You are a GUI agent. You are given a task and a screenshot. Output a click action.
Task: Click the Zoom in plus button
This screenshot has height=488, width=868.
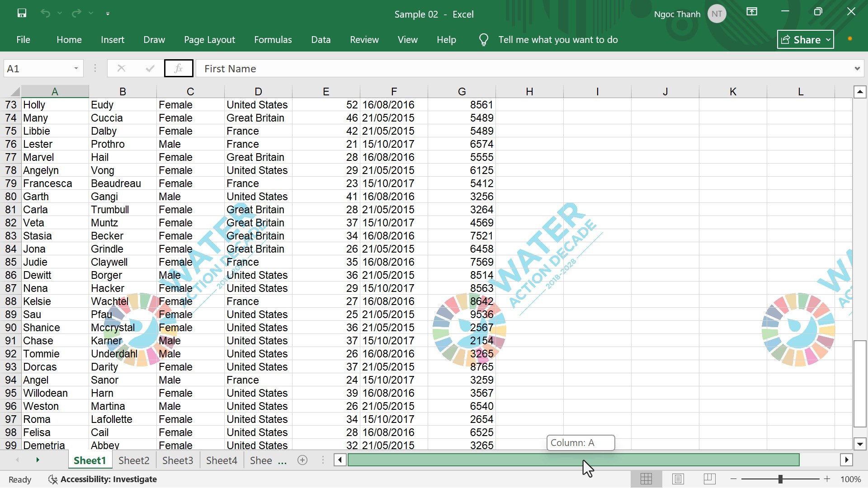coord(827,479)
